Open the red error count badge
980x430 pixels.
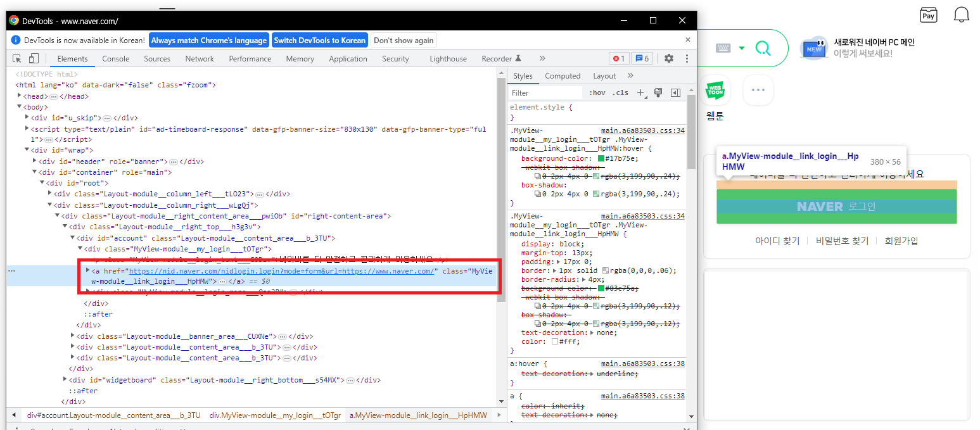tap(619, 58)
